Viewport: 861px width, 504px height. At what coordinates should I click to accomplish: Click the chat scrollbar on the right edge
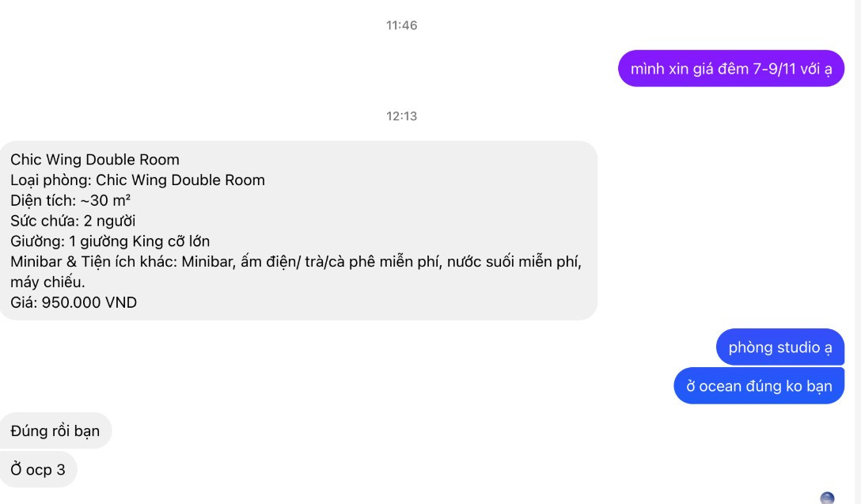click(857, 252)
